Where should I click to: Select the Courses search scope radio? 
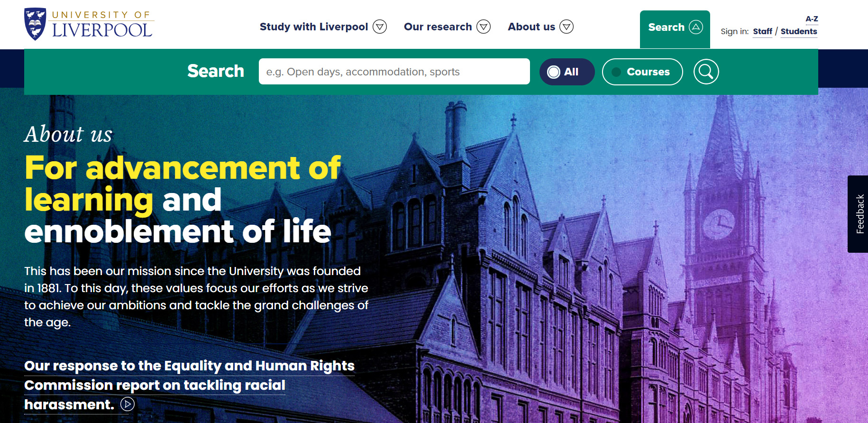tap(642, 72)
